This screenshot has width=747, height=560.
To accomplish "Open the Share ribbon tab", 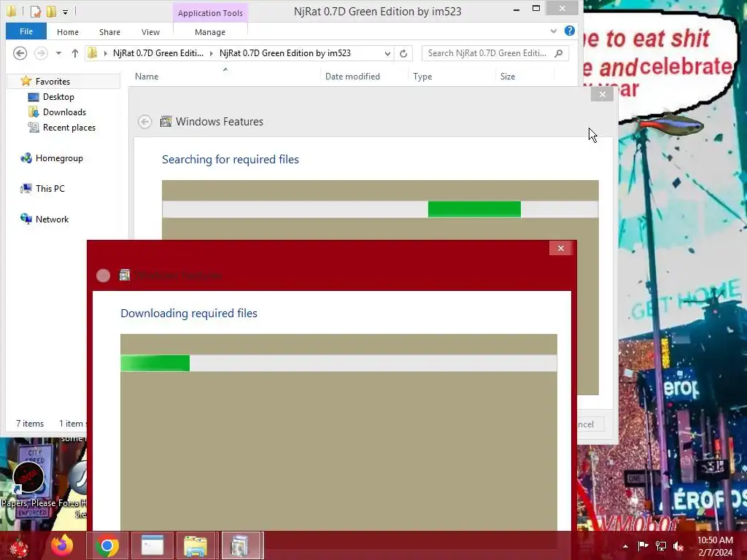I will (x=109, y=32).
